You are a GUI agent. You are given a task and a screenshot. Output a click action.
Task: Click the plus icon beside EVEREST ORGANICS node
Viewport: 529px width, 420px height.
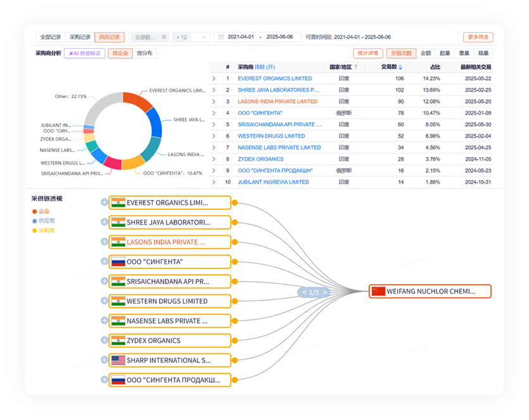[104, 202]
